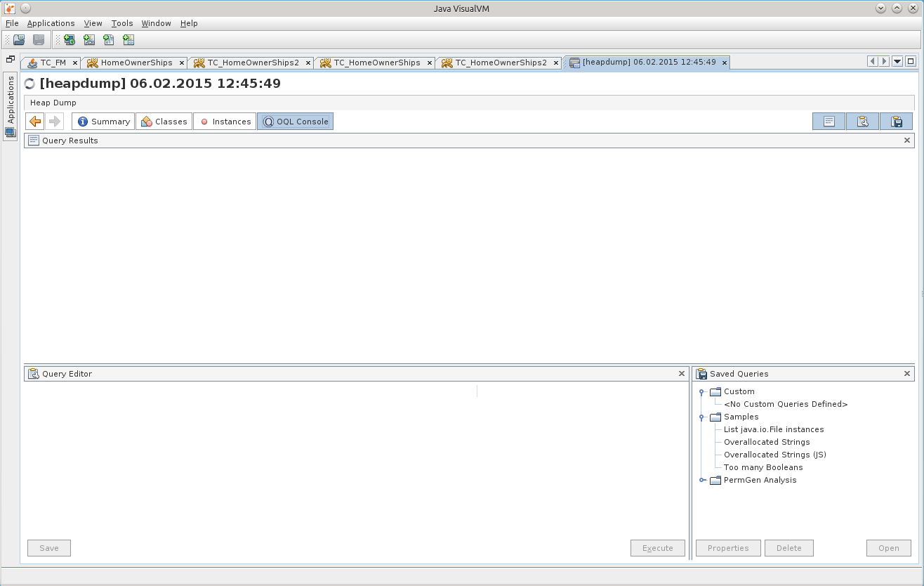The width and height of the screenshot is (924, 586).
Task: Toggle the Query Editor panel button
Action: 862,122
